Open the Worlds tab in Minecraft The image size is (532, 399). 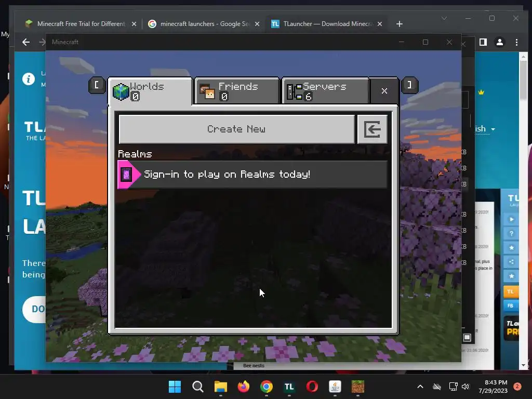pos(150,91)
